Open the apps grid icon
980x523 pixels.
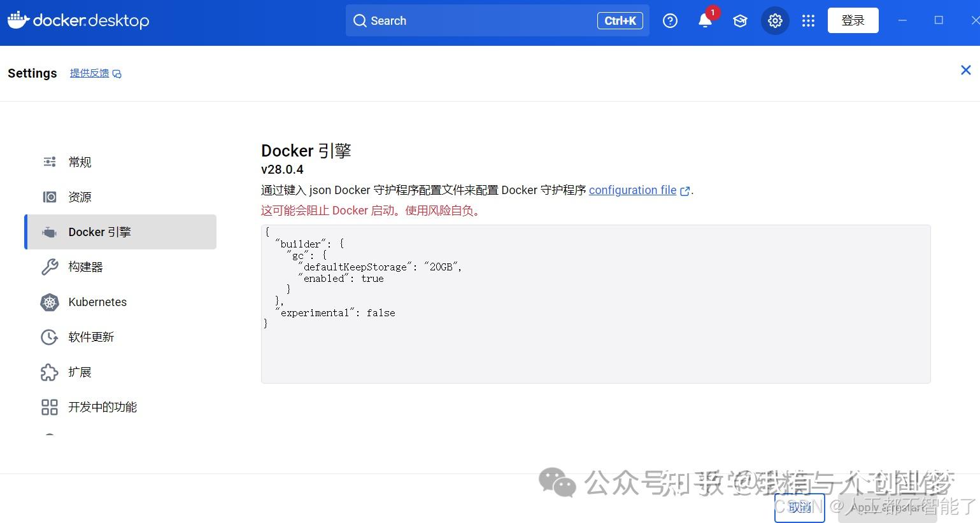(x=808, y=20)
